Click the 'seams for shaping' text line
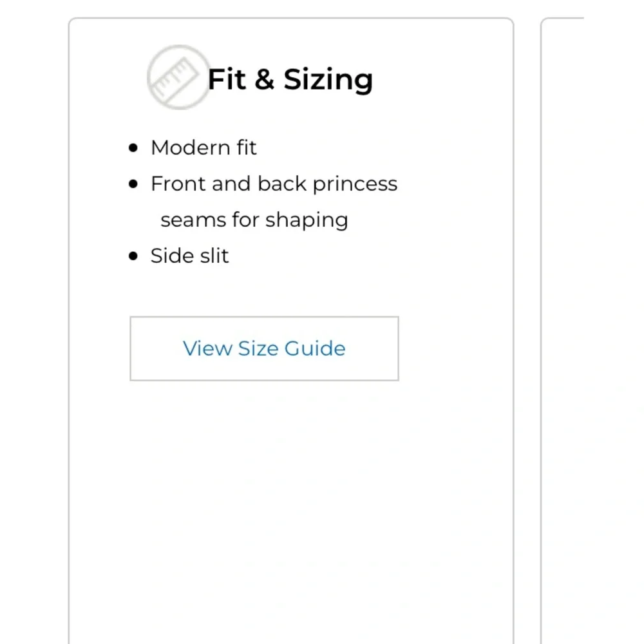The width and height of the screenshot is (644, 644). pos(254,220)
